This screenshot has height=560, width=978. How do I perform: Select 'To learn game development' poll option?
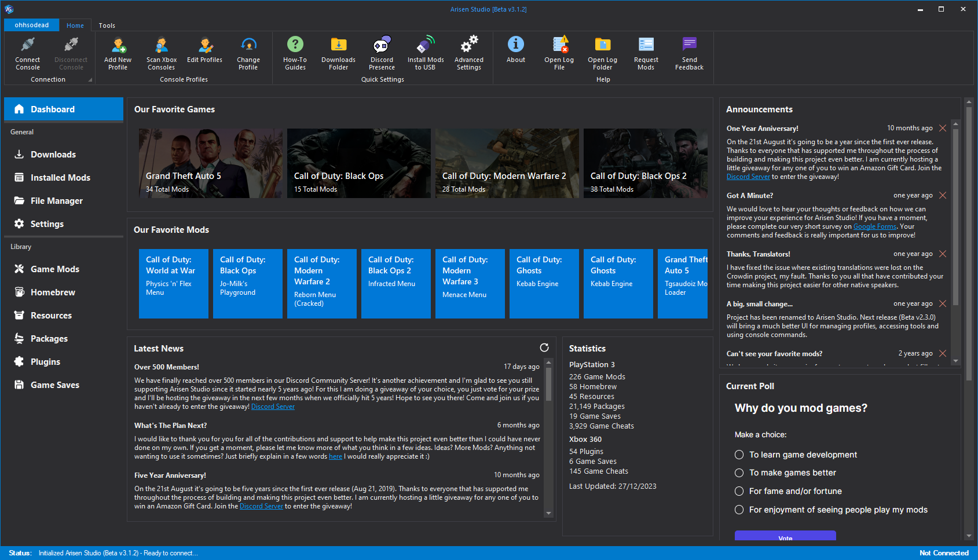click(739, 455)
